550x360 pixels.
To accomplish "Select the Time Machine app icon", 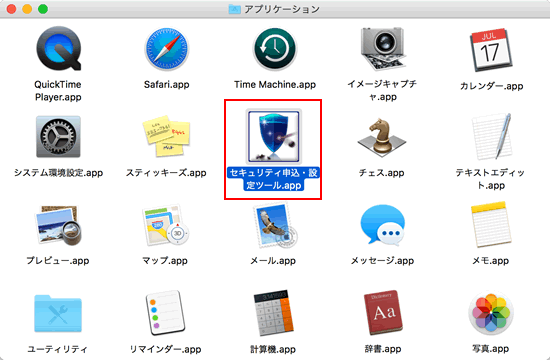I will [x=275, y=49].
